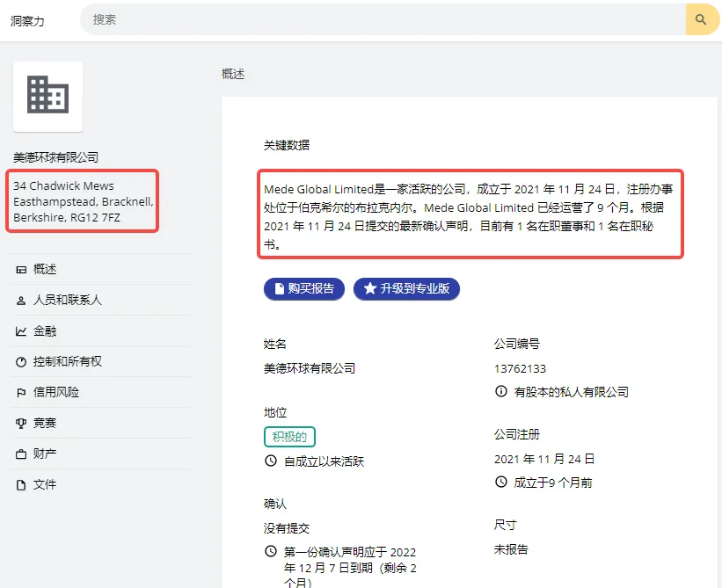
Task: Click the 没有提交 confirmation value
Action: (x=287, y=528)
